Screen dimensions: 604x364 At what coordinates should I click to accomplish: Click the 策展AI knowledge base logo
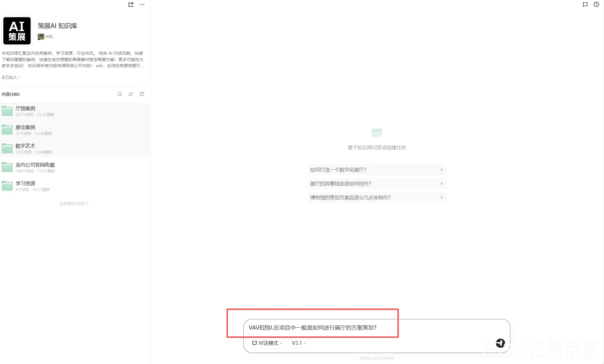17,31
